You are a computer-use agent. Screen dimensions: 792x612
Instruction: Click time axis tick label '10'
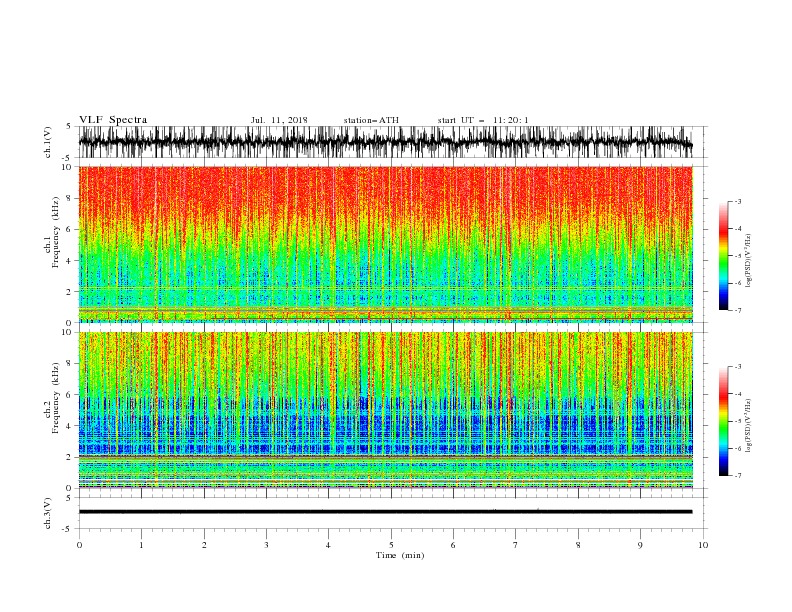tap(703, 545)
